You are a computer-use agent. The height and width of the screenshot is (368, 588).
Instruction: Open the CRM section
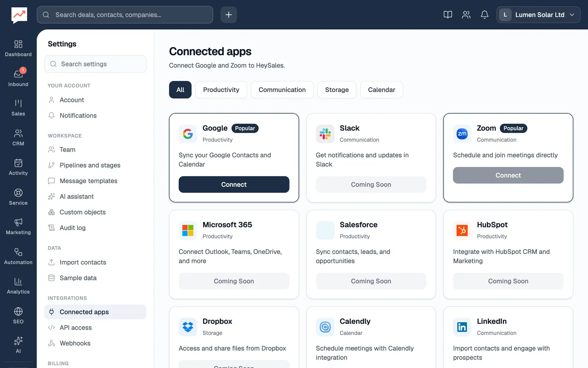click(18, 138)
